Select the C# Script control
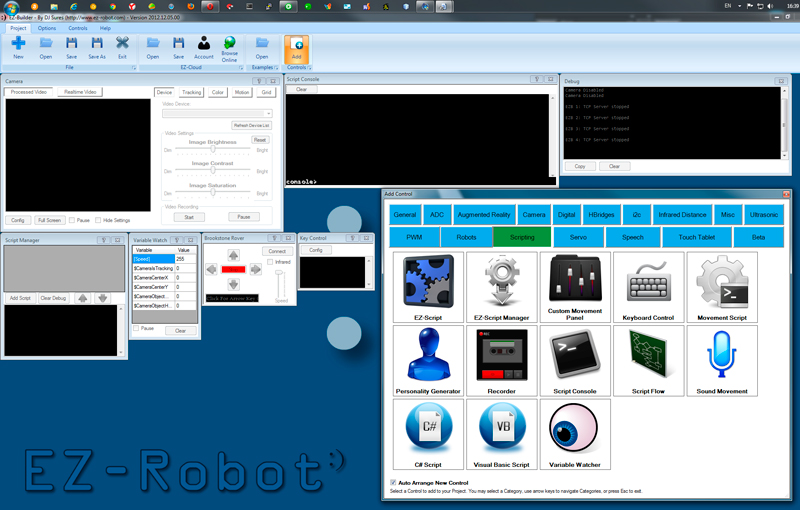The width and height of the screenshot is (800, 510). pos(428,434)
